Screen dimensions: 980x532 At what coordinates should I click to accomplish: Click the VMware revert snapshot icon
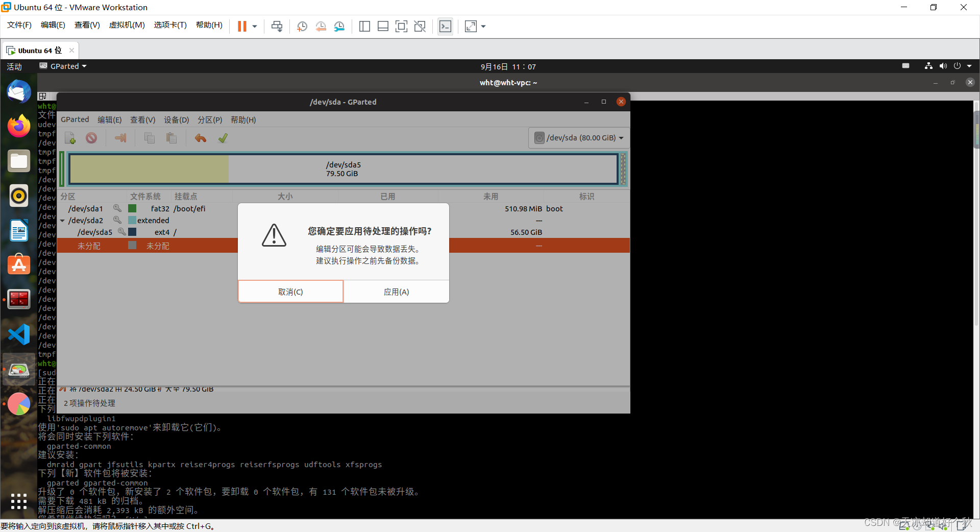coord(321,27)
